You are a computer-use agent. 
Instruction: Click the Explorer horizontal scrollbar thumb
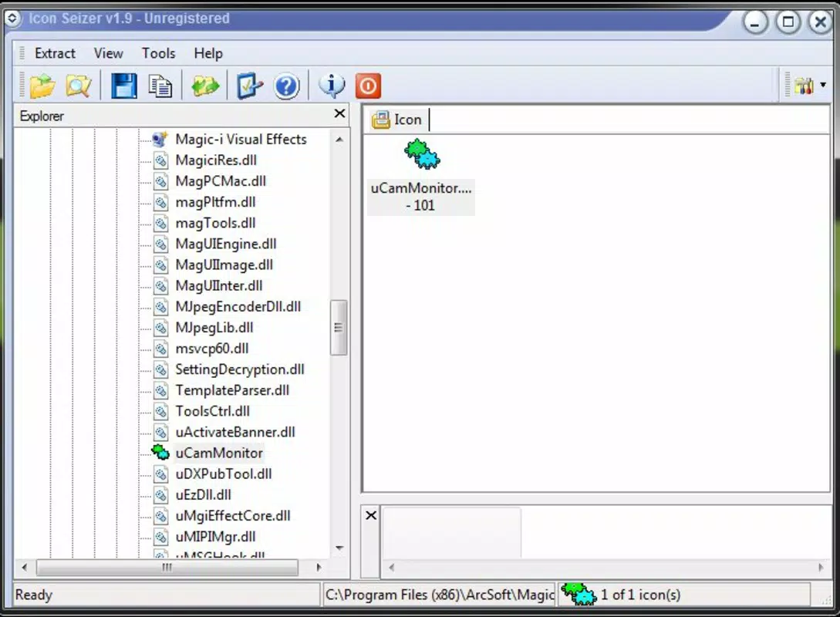pos(167,567)
